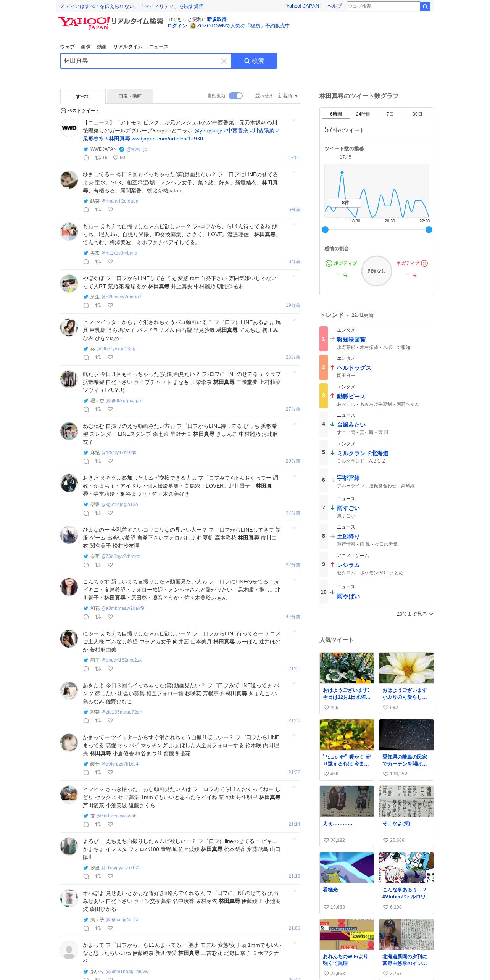490x980 pixels.
Task: Open the trend 報知映画賞
Action: (351, 339)
